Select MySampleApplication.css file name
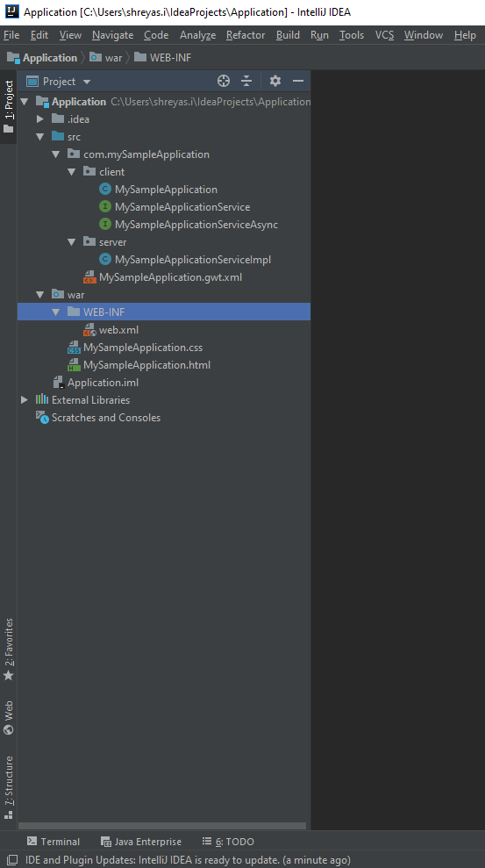 tap(143, 348)
